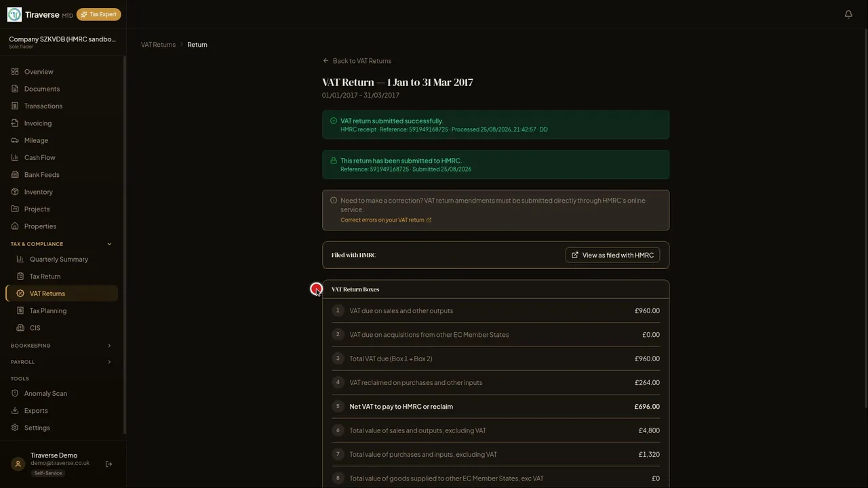Image resolution: width=868 pixels, height=488 pixels.
Task: Click the Documents sidebar icon
Action: [15, 89]
